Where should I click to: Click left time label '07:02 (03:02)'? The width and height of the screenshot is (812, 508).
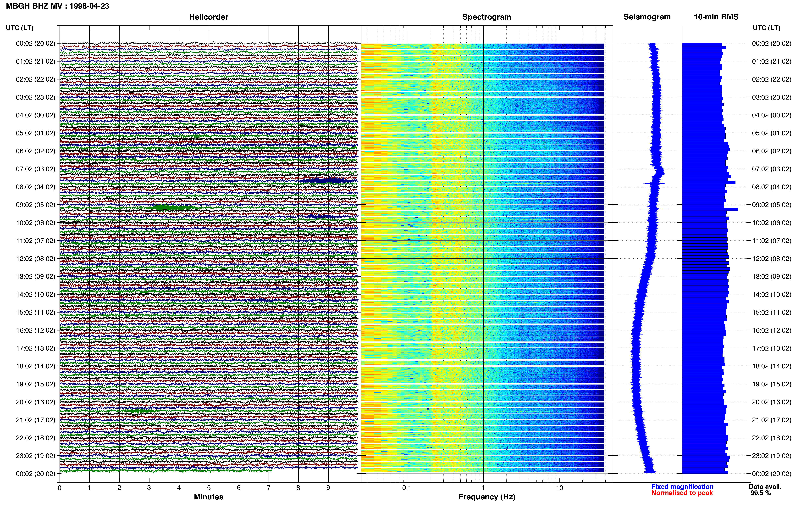pyautogui.click(x=36, y=169)
